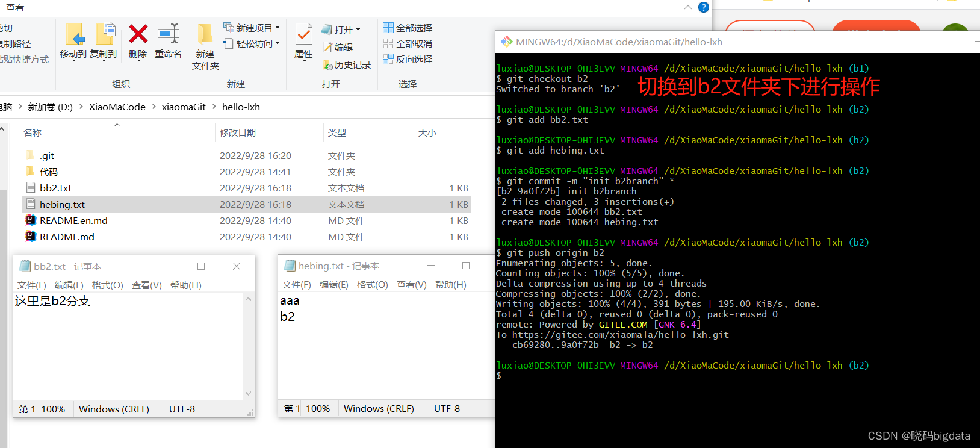Select the folder name 代码

click(49, 172)
